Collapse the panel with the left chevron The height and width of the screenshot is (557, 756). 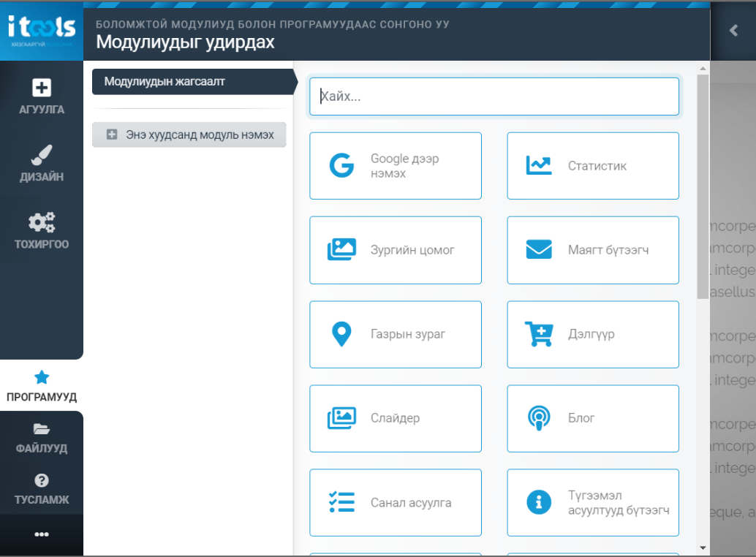[x=733, y=31]
